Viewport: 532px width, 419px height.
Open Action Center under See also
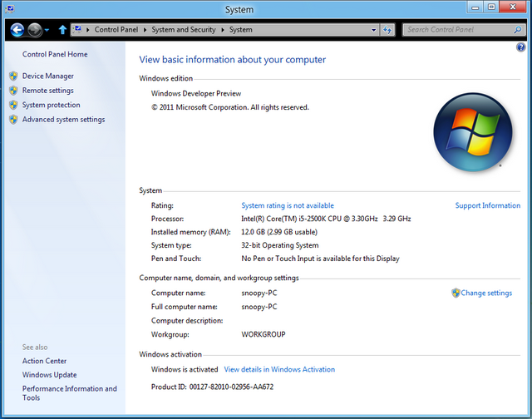click(44, 361)
